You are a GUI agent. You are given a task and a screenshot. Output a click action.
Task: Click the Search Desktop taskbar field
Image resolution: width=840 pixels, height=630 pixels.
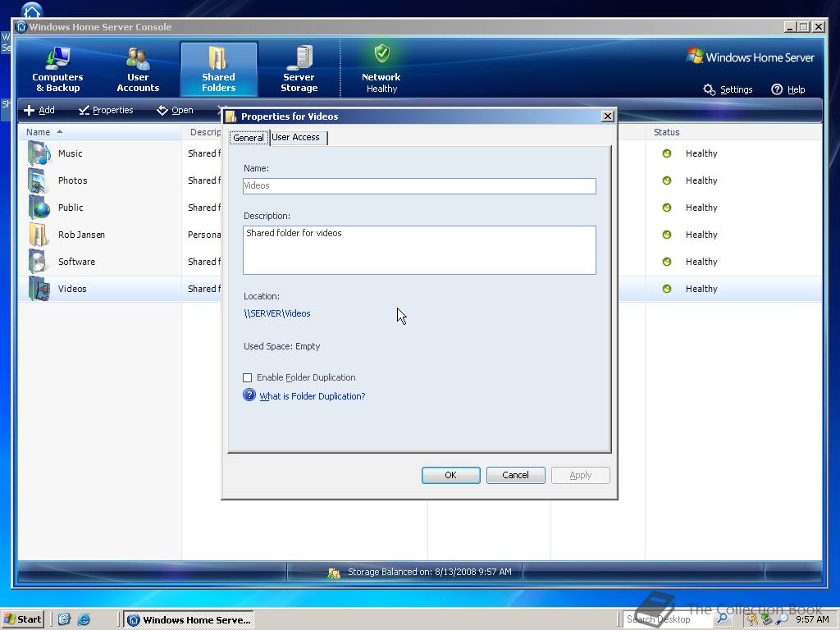pyautogui.click(x=668, y=619)
